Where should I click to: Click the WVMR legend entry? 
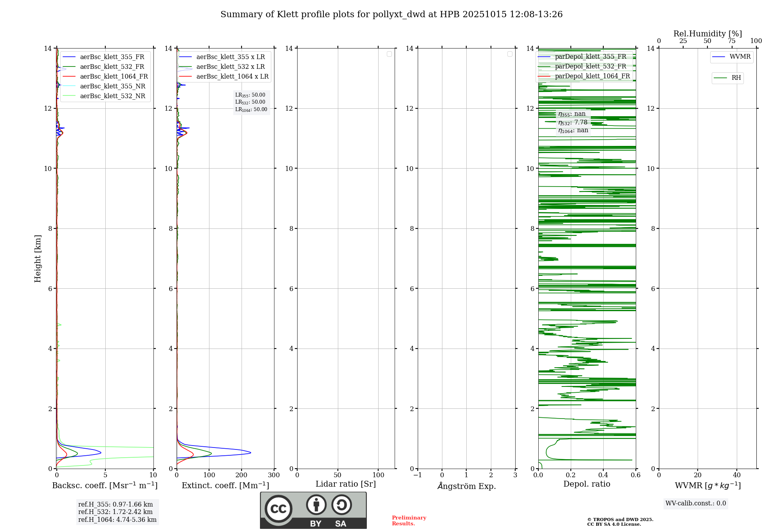tap(740, 57)
